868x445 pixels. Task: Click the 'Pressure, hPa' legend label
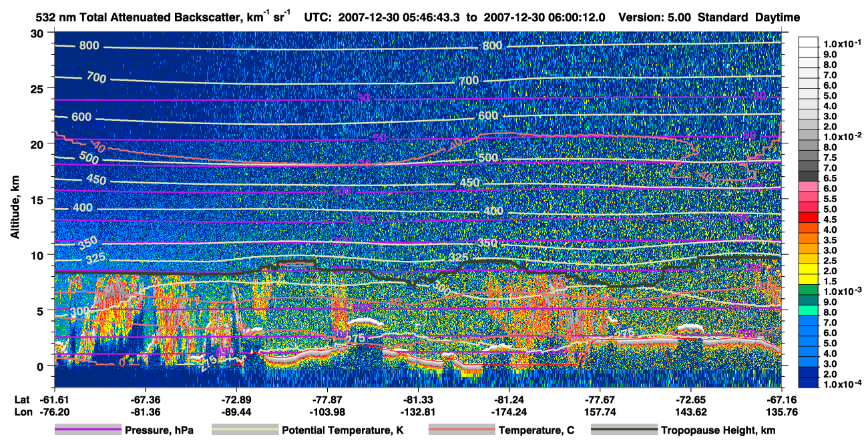pos(158,431)
